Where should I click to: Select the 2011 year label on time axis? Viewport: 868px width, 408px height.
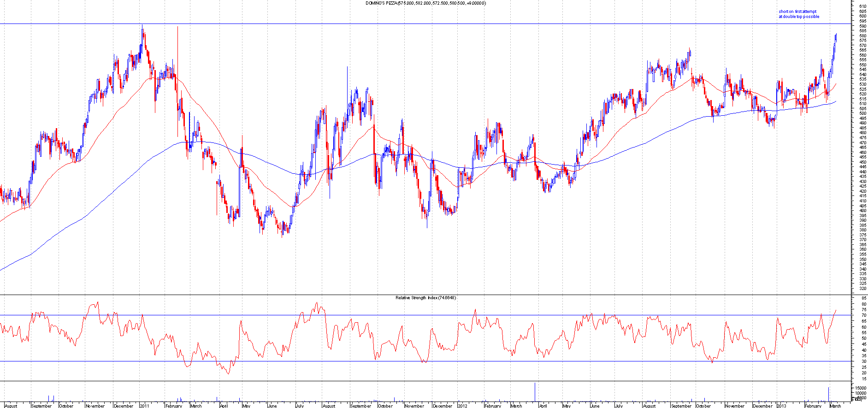pyautogui.click(x=144, y=406)
